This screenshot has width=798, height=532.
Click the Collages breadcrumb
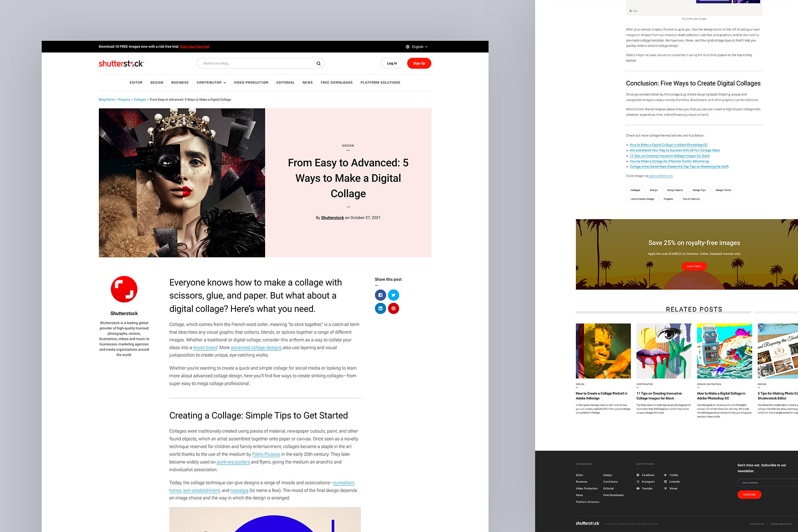click(x=140, y=100)
